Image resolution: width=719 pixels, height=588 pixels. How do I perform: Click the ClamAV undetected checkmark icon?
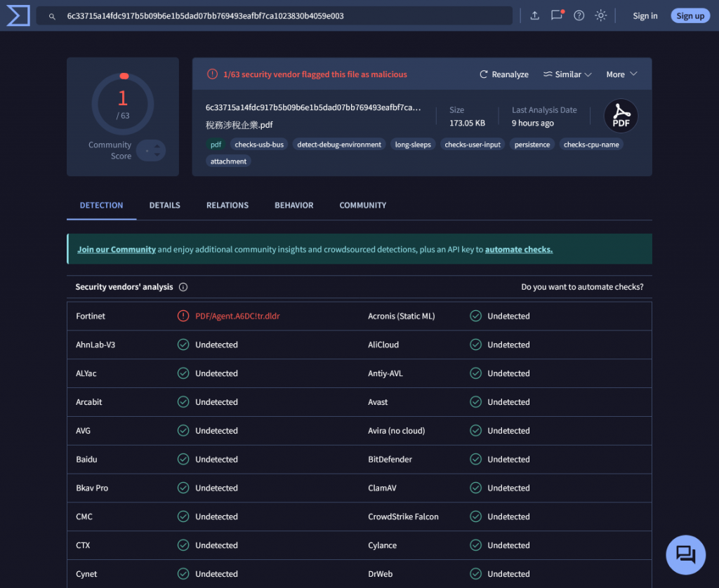[x=476, y=488]
